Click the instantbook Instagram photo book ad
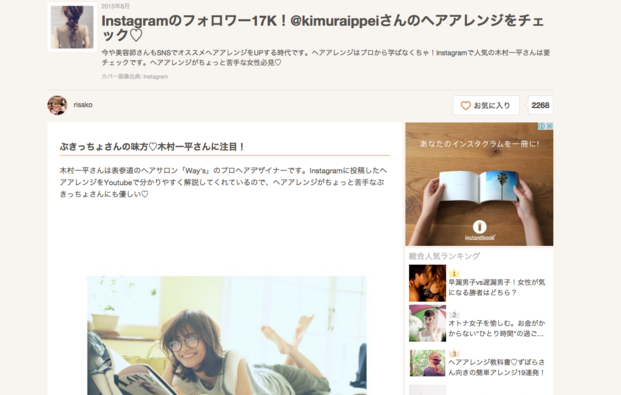 [x=479, y=184]
